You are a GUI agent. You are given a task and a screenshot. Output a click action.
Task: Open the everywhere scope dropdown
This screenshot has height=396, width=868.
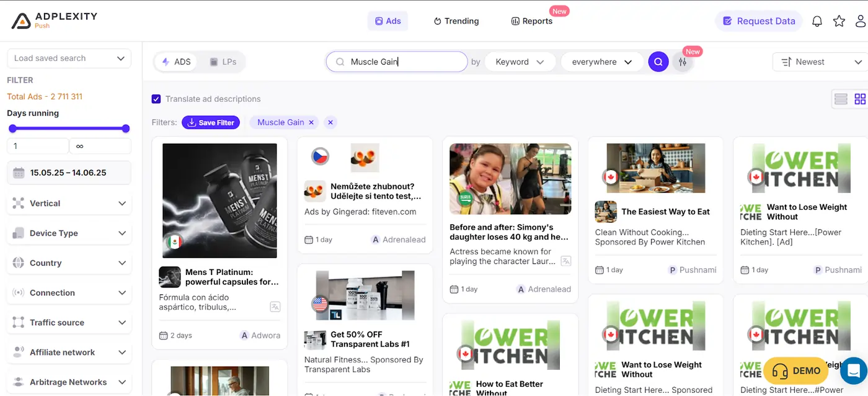tap(601, 61)
